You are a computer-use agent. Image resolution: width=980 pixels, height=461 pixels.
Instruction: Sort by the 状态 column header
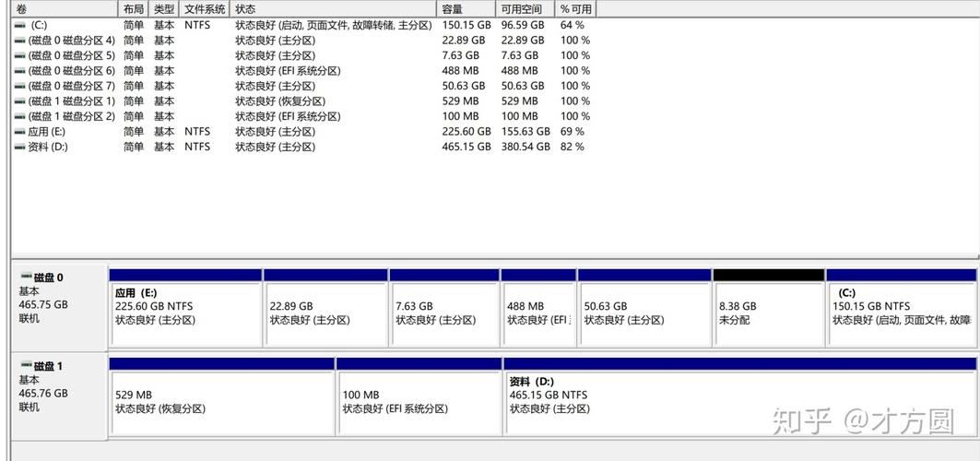pos(333,8)
